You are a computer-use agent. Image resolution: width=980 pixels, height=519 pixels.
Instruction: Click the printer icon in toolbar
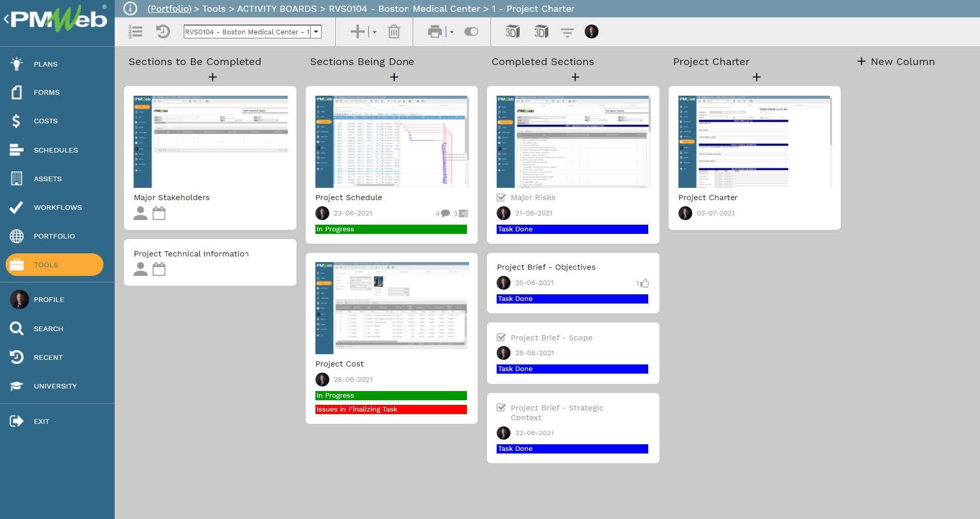[435, 32]
